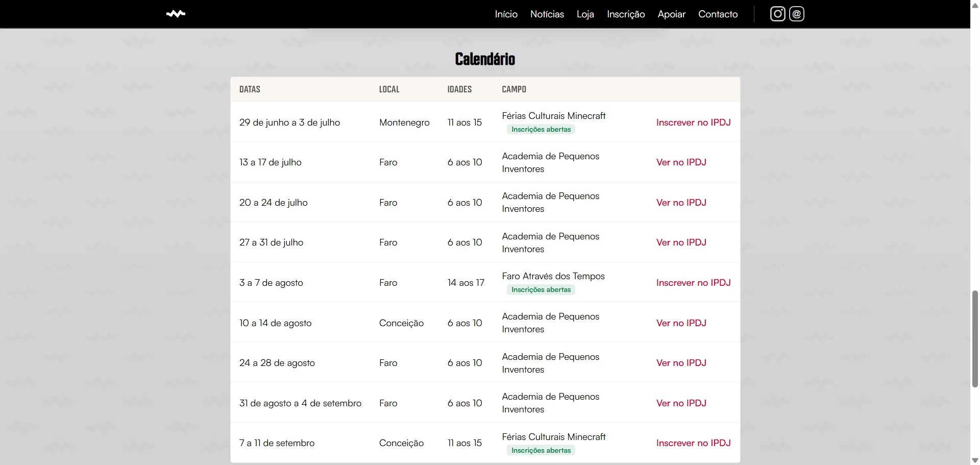Image resolution: width=980 pixels, height=465 pixels.
Task: Click Ver no IPDJ for 24 a 28 de agosto
Action: pyautogui.click(x=681, y=363)
